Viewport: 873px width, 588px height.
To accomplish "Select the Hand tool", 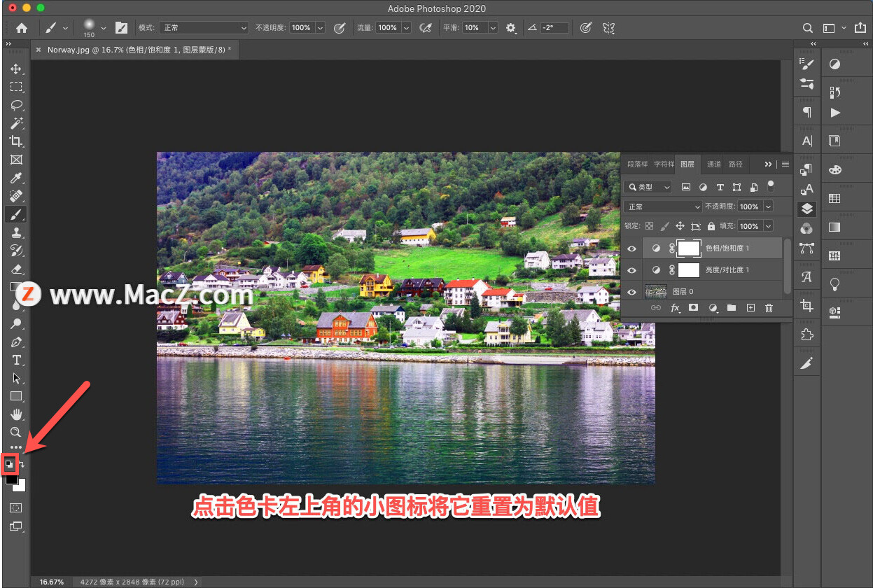I will 15,414.
